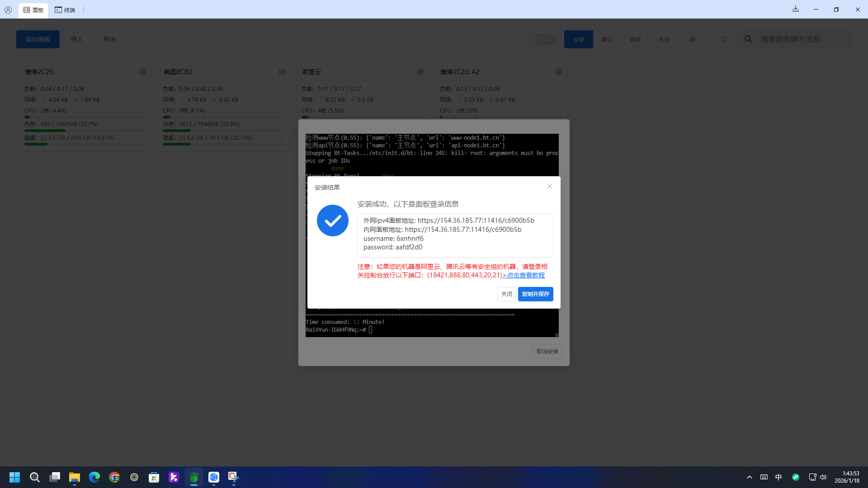
Task: Expand disk list in 香港2C2G card
Action: [x=143, y=138]
